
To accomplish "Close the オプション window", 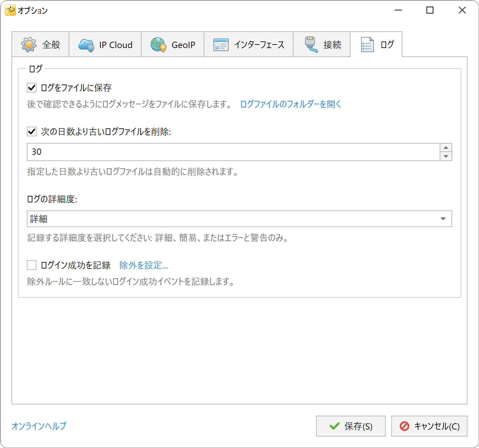I will tap(462, 10).
